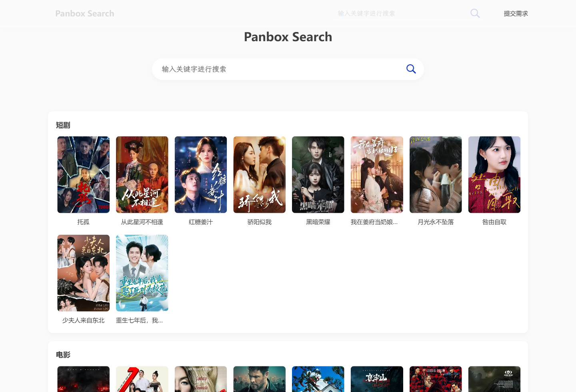Select the 红糖姜汁 drama poster
576x392 pixels.
[200, 174]
